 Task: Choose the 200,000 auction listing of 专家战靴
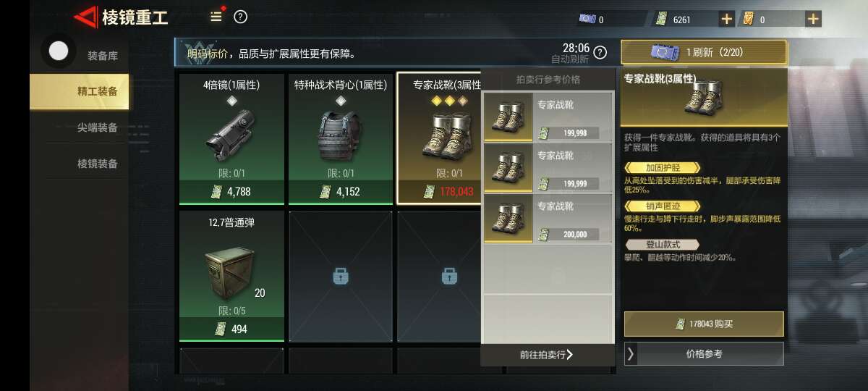pos(548,218)
